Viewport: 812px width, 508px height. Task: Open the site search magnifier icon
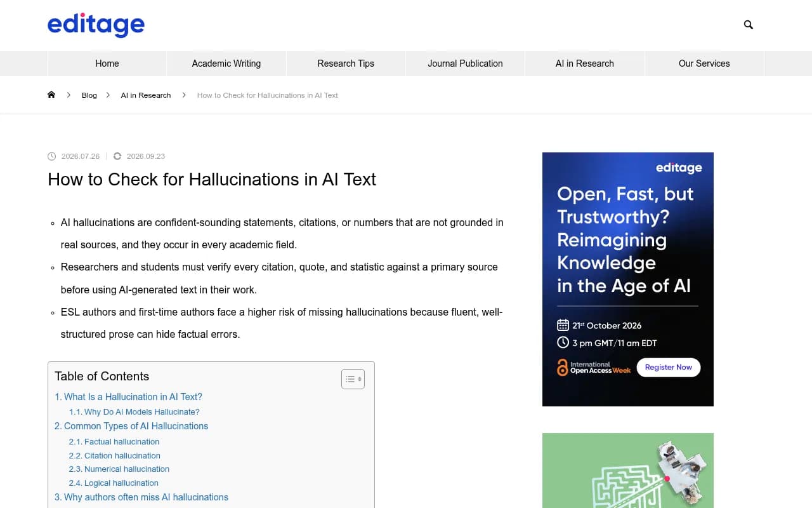pos(749,25)
